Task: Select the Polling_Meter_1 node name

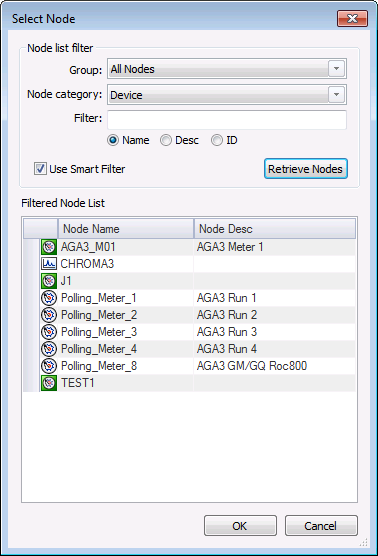Action: [x=99, y=298]
